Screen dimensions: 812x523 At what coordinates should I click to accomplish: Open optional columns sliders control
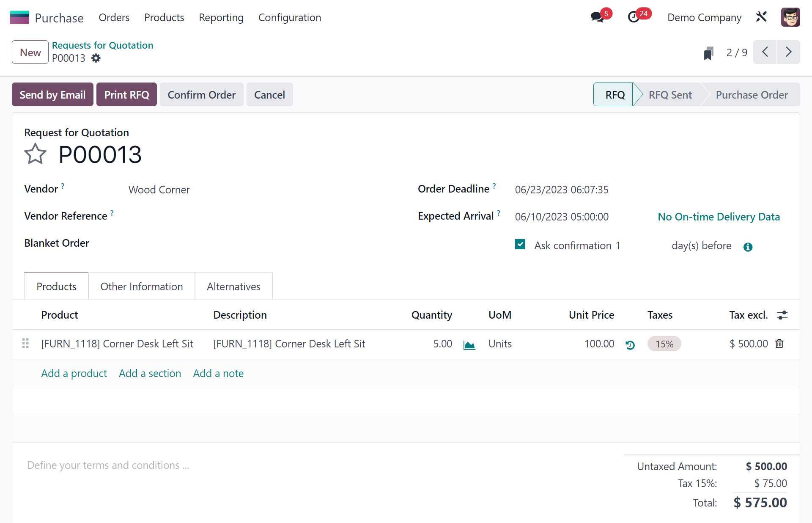tap(782, 315)
